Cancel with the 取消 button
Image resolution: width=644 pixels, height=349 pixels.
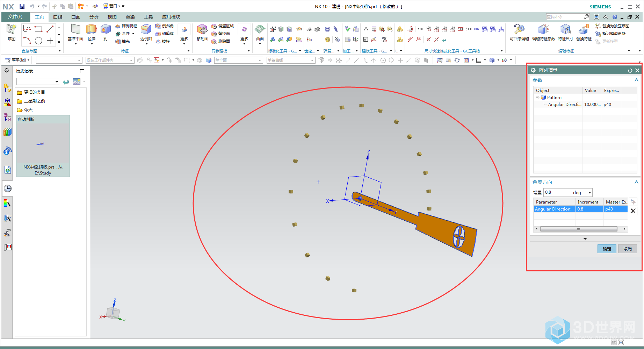(x=628, y=249)
